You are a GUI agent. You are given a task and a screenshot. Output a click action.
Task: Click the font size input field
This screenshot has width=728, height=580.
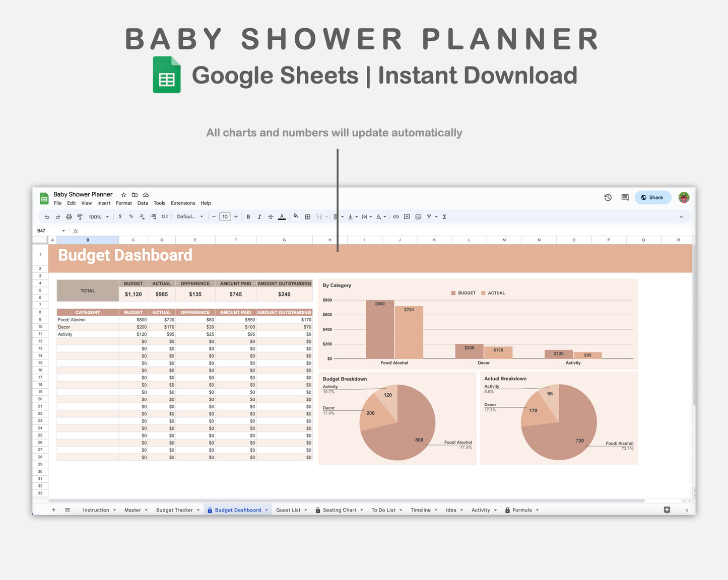pyautogui.click(x=225, y=217)
